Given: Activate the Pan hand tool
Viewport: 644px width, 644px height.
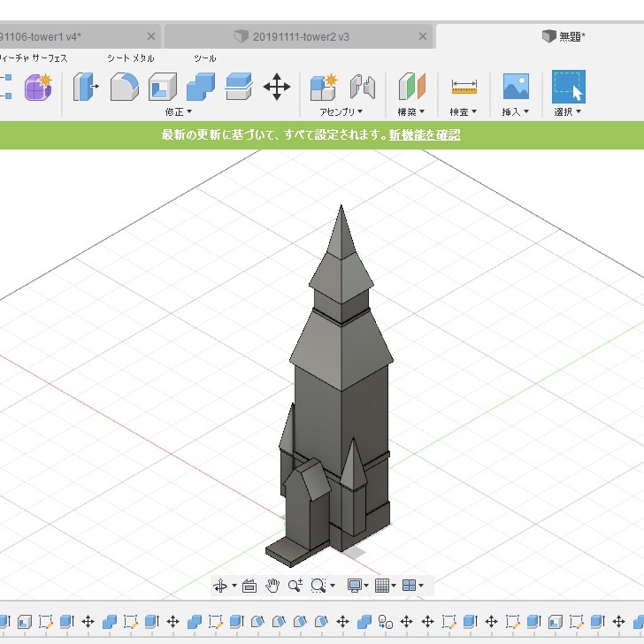Looking at the screenshot, I should (x=272, y=586).
